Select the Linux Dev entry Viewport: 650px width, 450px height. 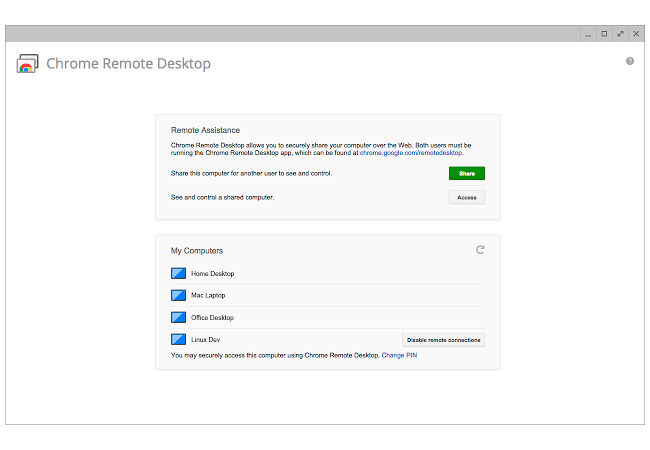[x=206, y=339]
